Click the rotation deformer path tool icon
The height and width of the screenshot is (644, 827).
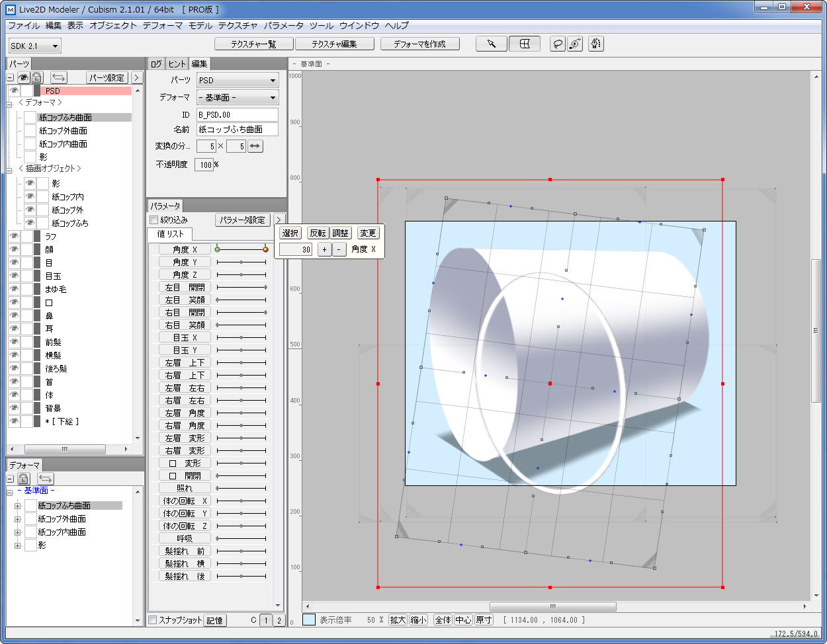[575, 44]
